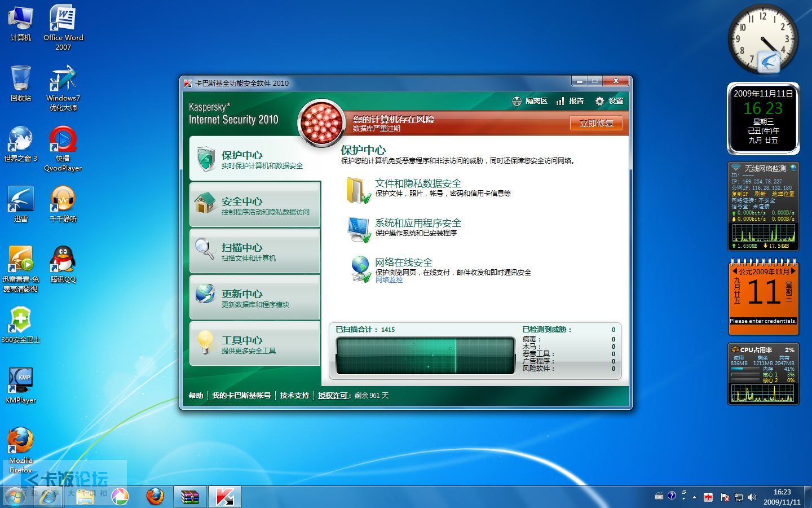Open Kaspersky Settings (设置) gear

(609, 101)
